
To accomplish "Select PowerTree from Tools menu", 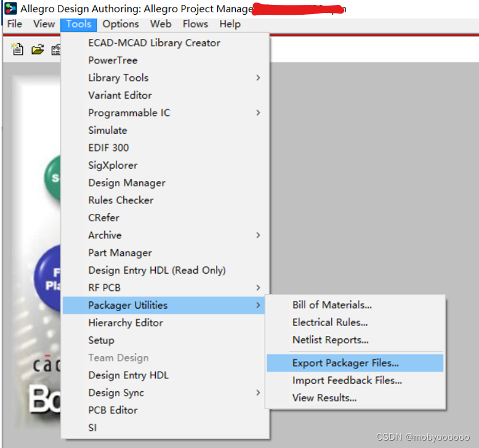I will pos(165,60).
